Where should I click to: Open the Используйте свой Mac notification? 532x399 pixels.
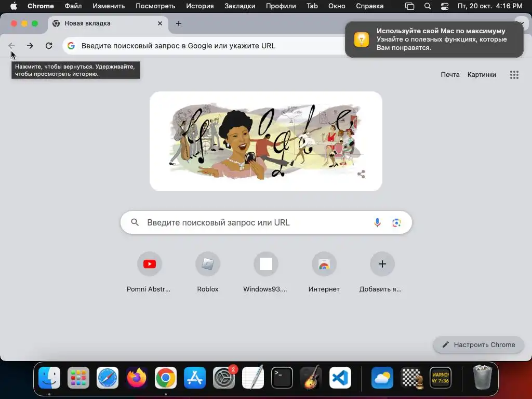tap(434, 39)
